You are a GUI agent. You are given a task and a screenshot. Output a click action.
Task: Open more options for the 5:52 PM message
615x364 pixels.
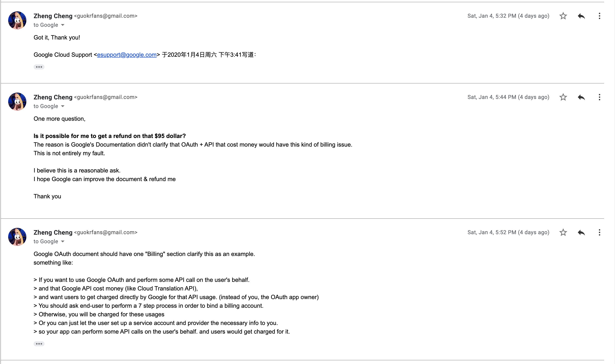coord(599,232)
